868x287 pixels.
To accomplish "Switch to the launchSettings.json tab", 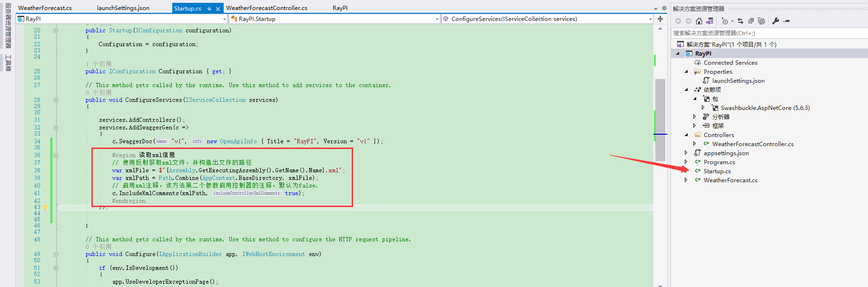I will tap(123, 8).
